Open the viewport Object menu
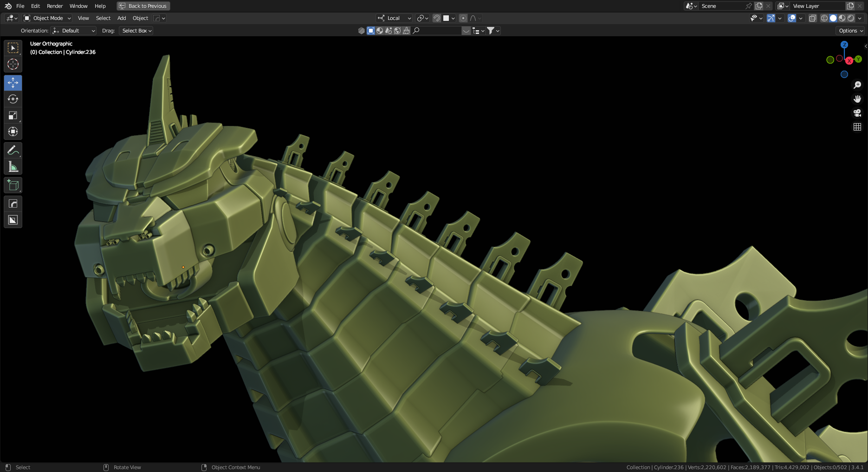Image resolution: width=868 pixels, height=472 pixels. [141, 18]
